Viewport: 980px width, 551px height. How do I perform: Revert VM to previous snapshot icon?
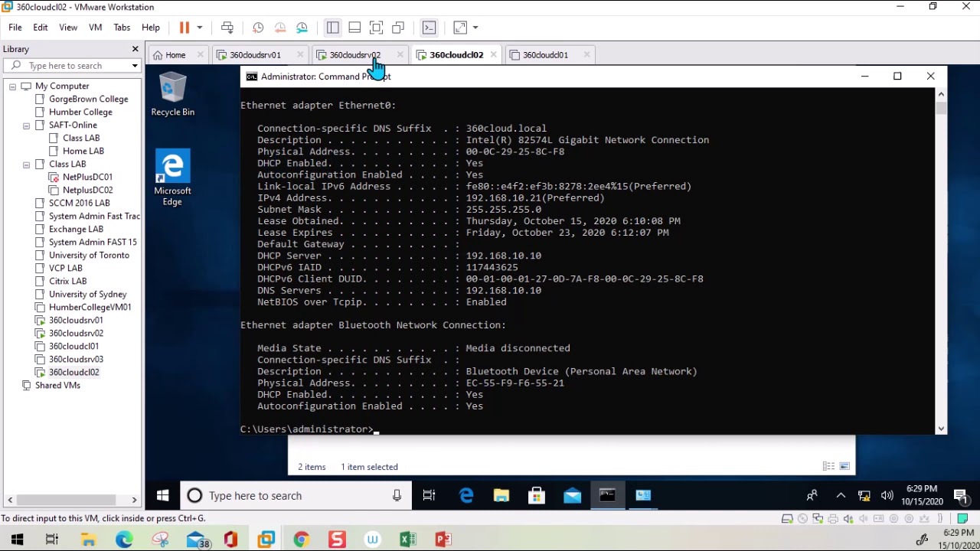(280, 28)
